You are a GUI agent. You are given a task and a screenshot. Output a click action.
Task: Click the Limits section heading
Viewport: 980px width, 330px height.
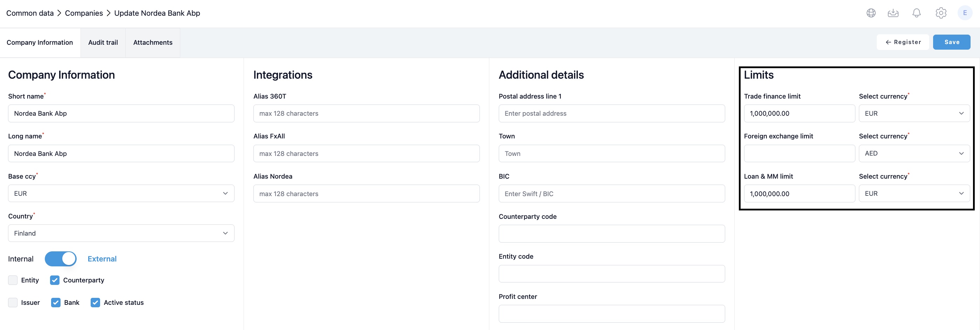pyautogui.click(x=758, y=75)
